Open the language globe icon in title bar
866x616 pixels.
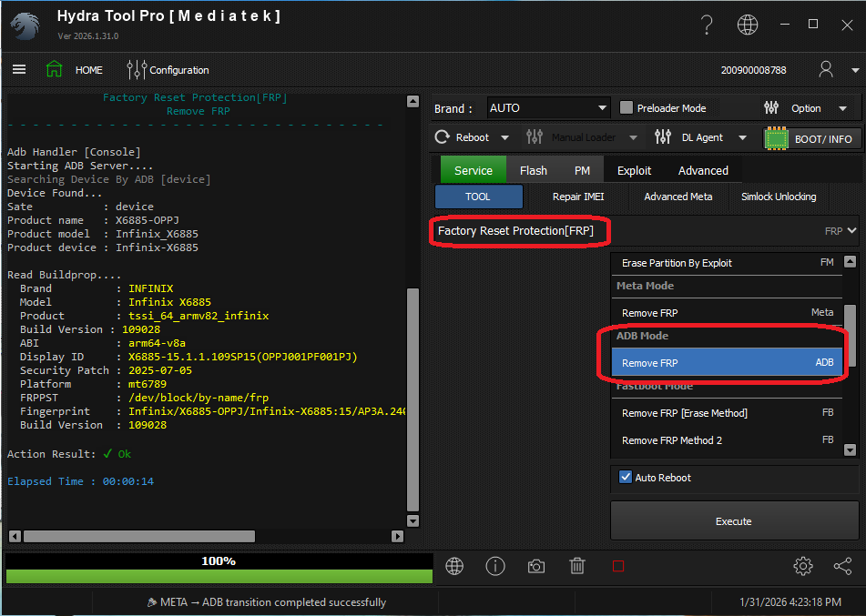pos(748,25)
